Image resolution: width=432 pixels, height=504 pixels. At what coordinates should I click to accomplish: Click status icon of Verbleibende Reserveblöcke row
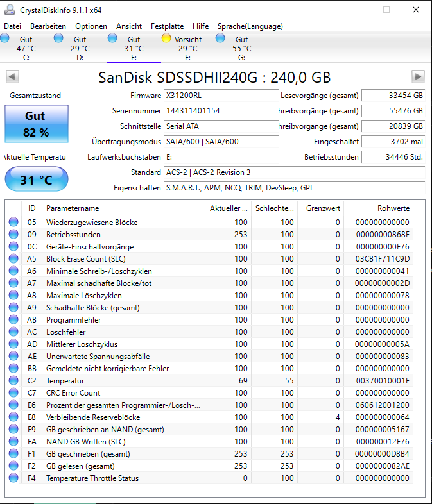click(13, 417)
